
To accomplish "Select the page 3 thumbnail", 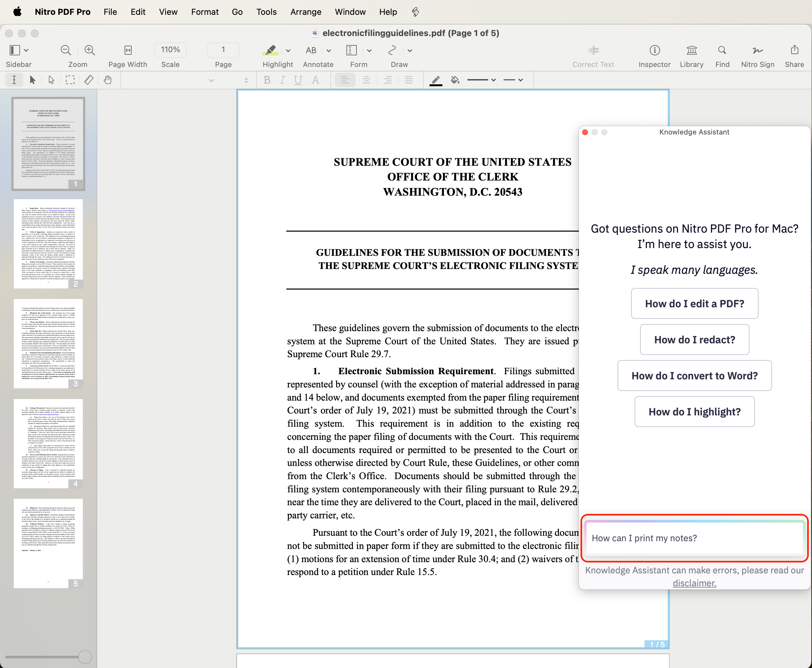I will pyautogui.click(x=48, y=343).
